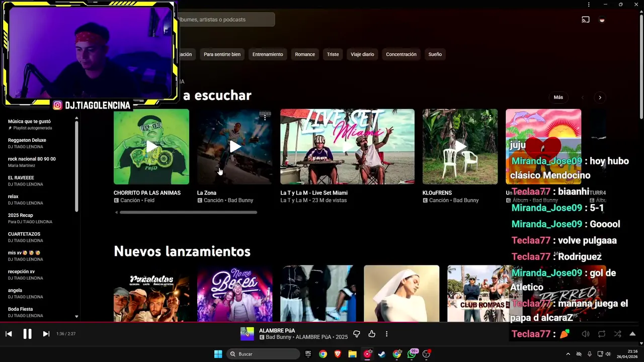The width and height of the screenshot is (644, 362).
Task: Click the Más button
Action: coord(558,98)
